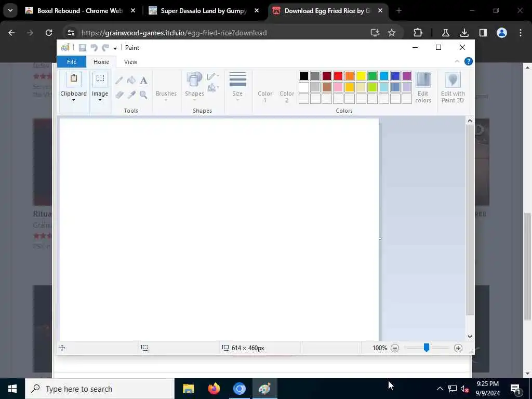Select Color 1 foreground button

pos(265,87)
